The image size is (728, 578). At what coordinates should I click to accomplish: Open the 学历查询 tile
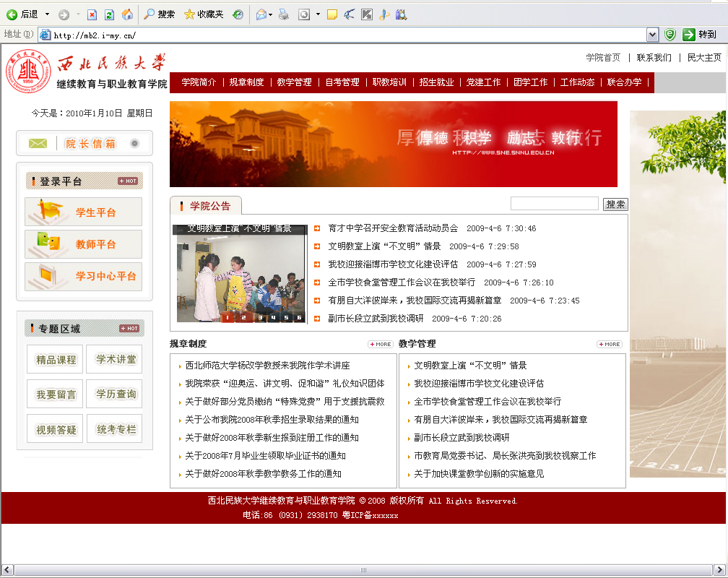(x=114, y=394)
